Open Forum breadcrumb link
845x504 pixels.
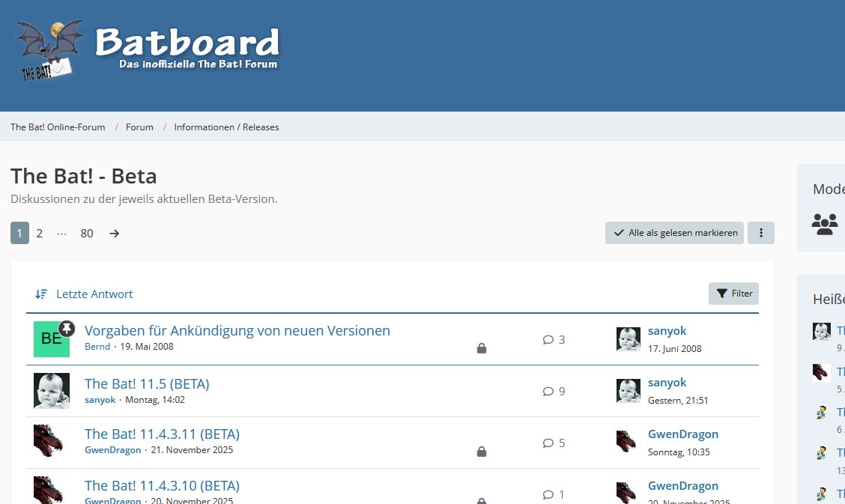[x=139, y=127]
